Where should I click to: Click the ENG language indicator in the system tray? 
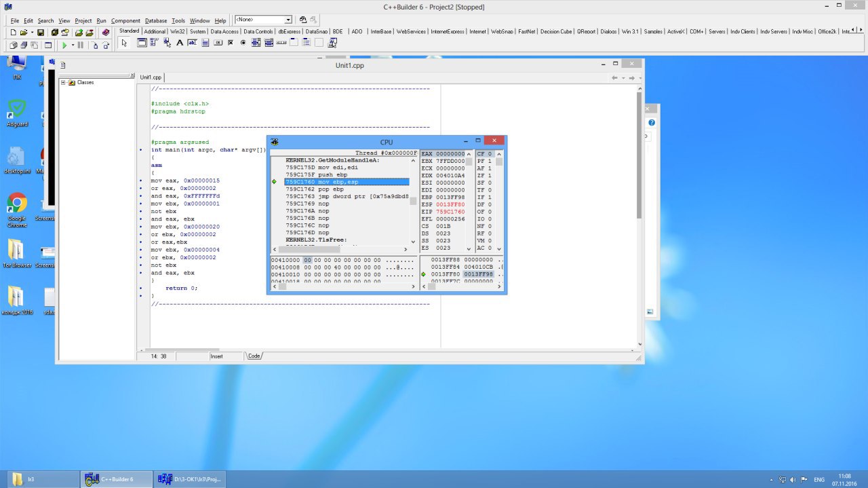tap(819, 479)
